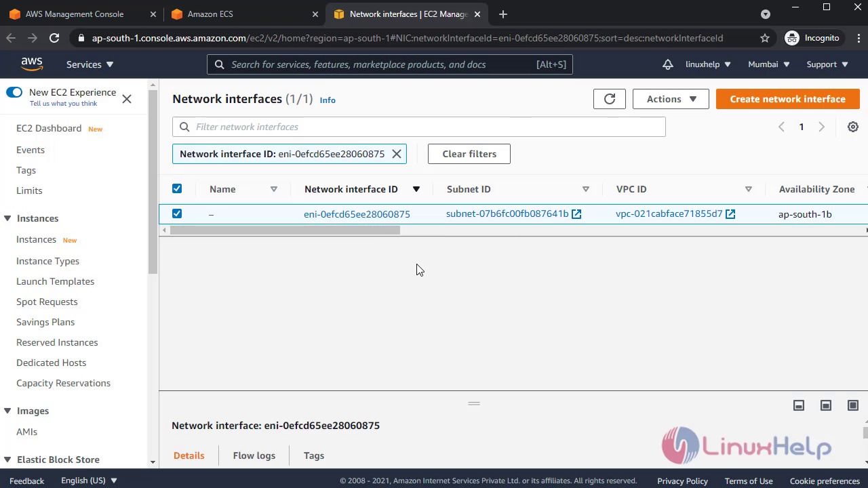Open the Actions dropdown button
The image size is (868, 488).
pos(671,99)
